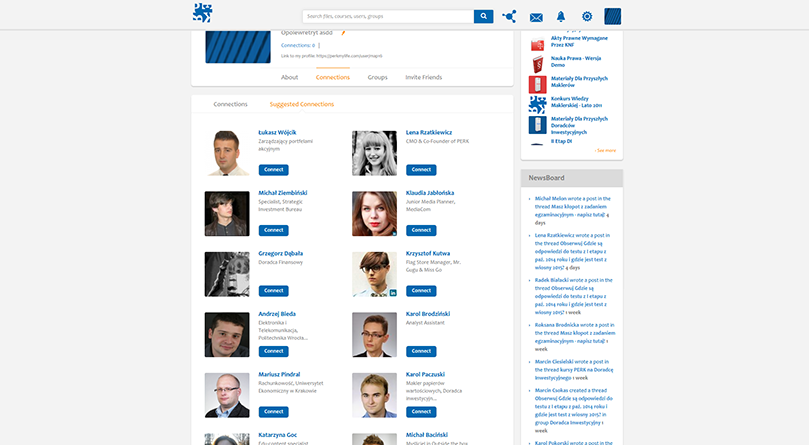
Task: Open Radek Białacki NewsBoard post entry
Action: click(x=573, y=296)
